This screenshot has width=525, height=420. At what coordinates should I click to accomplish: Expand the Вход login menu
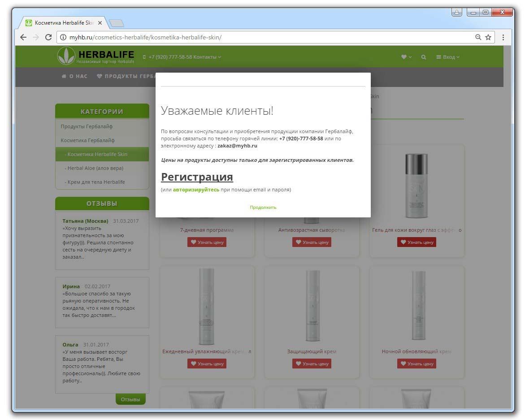point(447,57)
